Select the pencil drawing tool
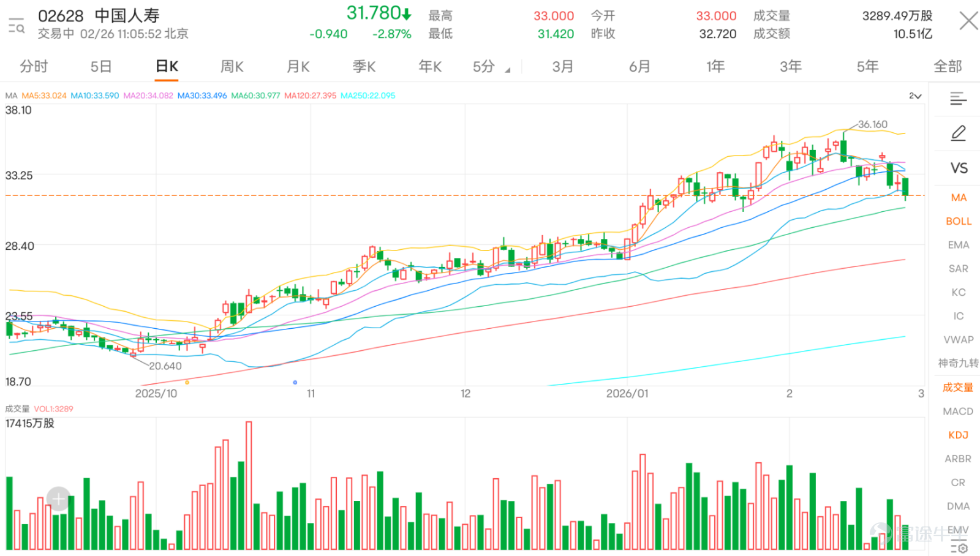Screen dimensions: 980x556 tap(959, 133)
